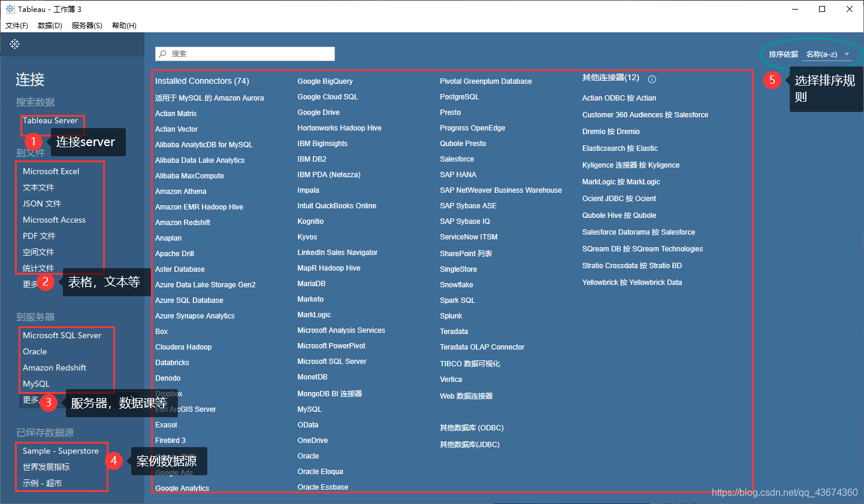Select 其他数据库(JDBC) connector

(470, 445)
